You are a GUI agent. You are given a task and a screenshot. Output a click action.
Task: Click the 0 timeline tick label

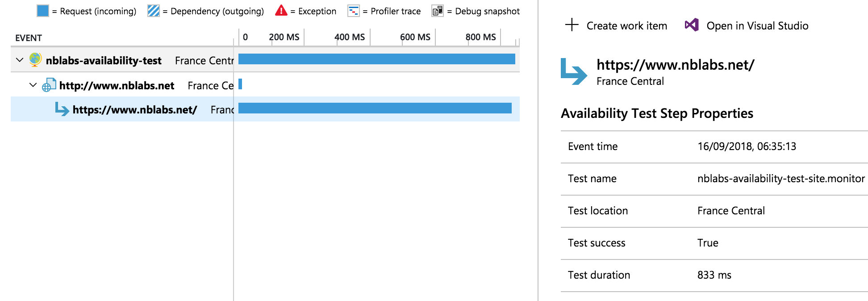pyautogui.click(x=245, y=37)
